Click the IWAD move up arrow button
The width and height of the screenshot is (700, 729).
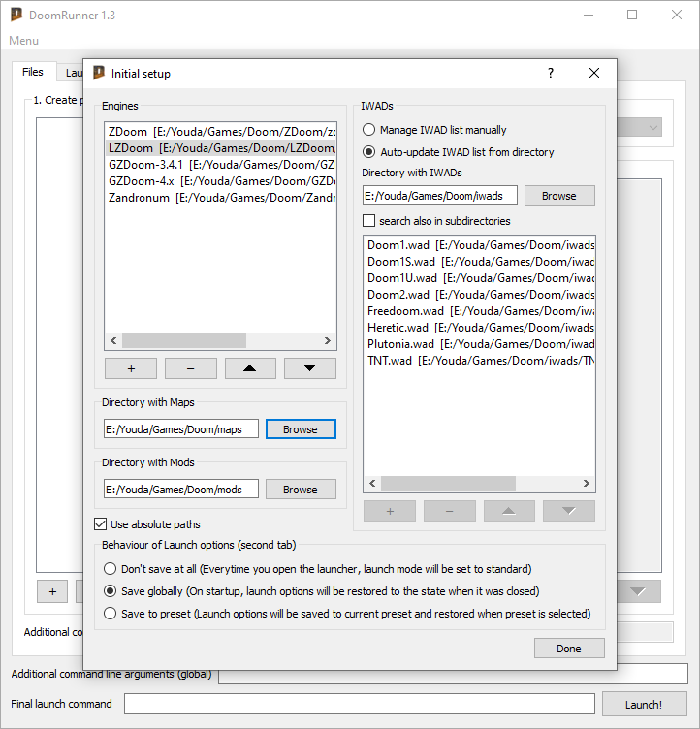click(509, 511)
